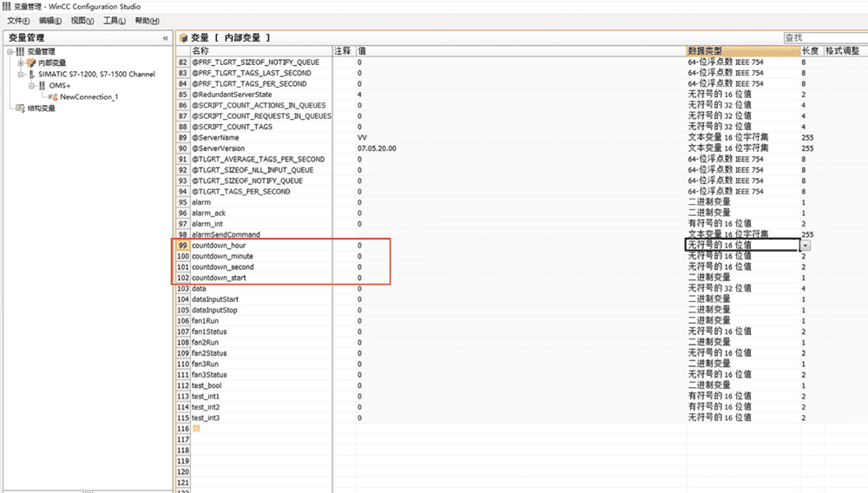Viewport: 868px width, 493px height.
Task: Select row header 99 for countdown_hour
Action: (x=182, y=246)
